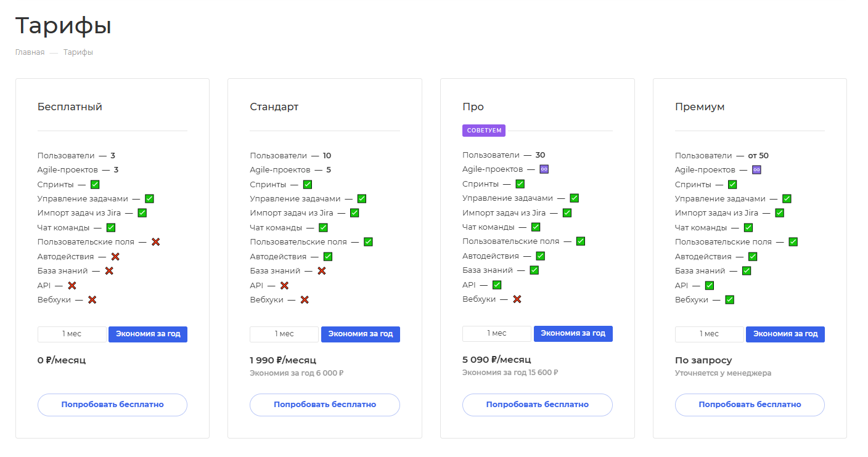
Task: Click green check for Вебхуки in Премиум
Action: (x=729, y=300)
